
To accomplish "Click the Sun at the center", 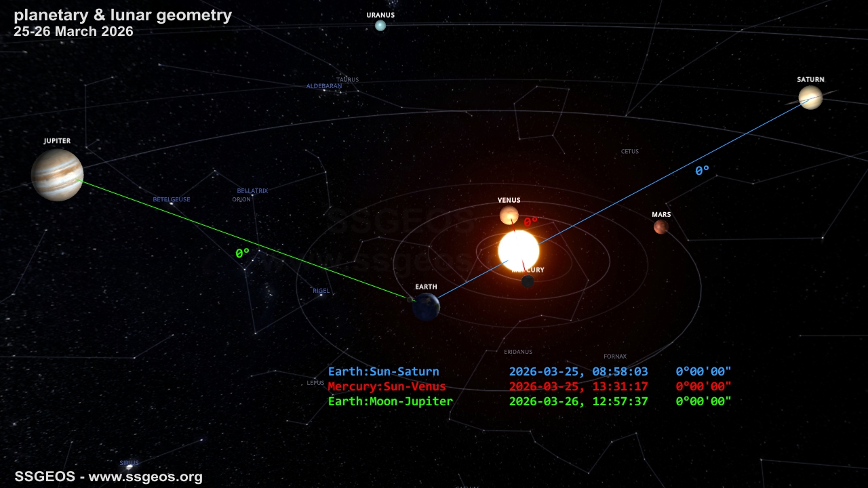I will (518, 250).
